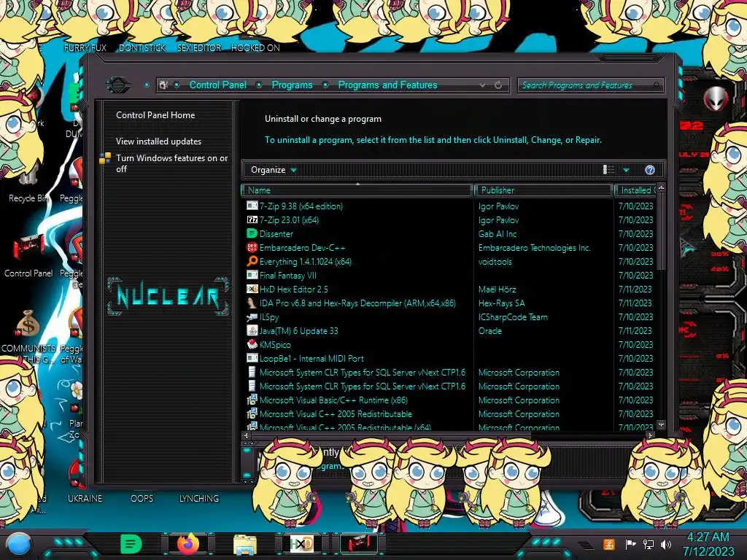747x560 pixels.
Task: Select the ICSharpCode Team publisher cell
Action: tap(513, 316)
